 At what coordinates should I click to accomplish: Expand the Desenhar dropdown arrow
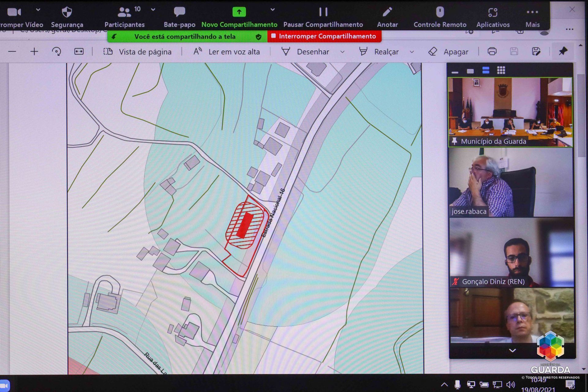click(x=342, y=52)
